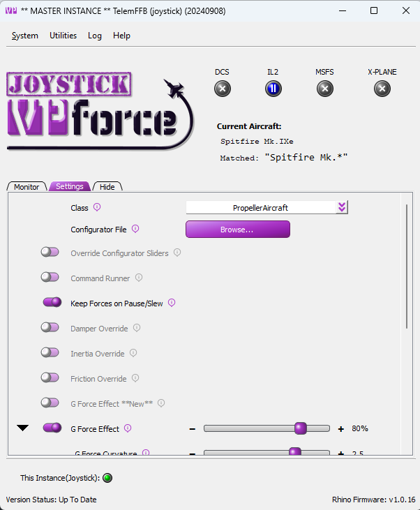Turn on Damper Override toggle

point(50,327)
